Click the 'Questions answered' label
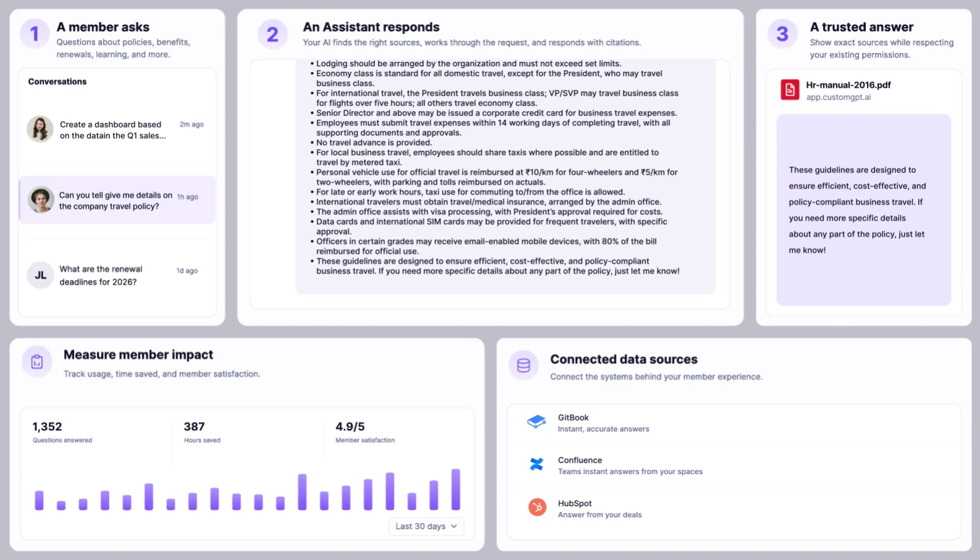 point(62,440)
